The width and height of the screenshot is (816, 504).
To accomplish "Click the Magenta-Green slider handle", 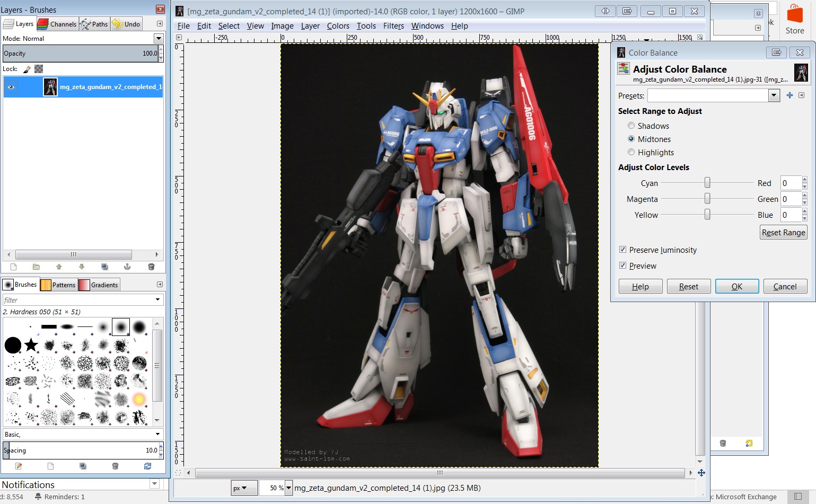I will (x=707, y=199).
